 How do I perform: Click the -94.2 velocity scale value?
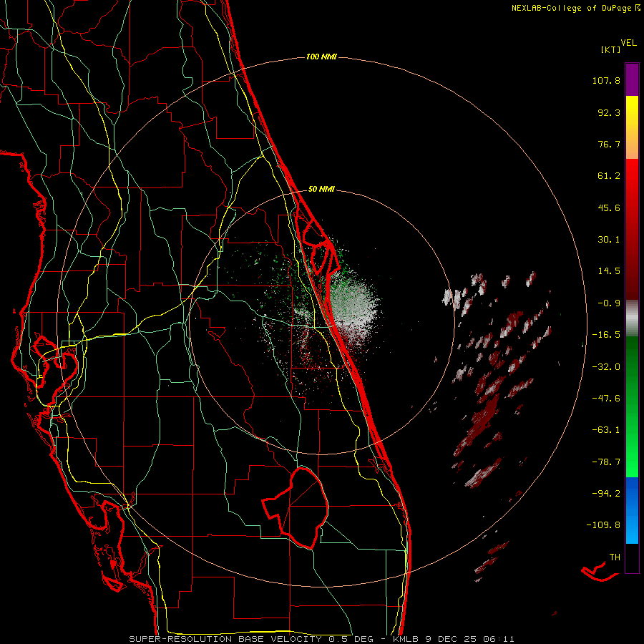click(606, 494)
